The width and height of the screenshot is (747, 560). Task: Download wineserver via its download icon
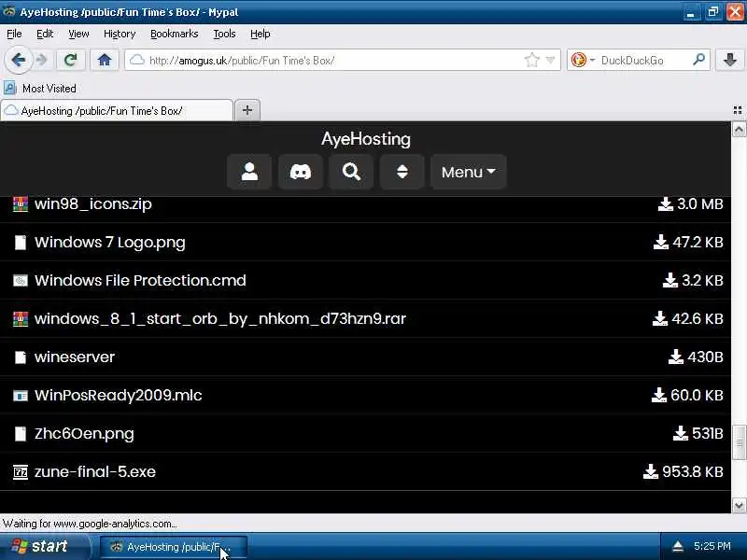[675, 357]
